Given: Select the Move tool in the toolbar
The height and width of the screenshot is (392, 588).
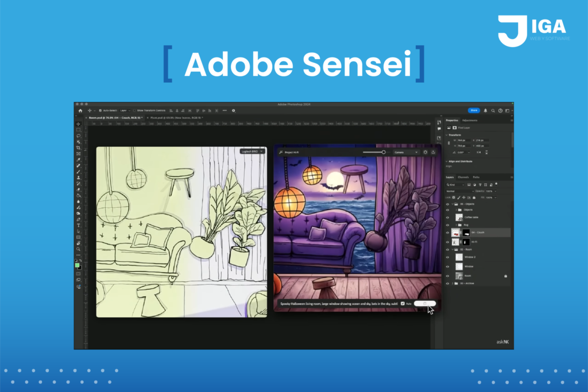Looking at the screenshot, I should pos(78,123).
